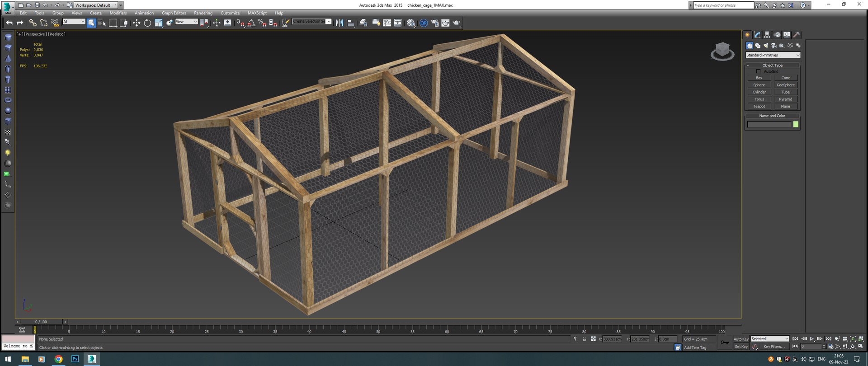Click the Select Object tool
The width and height of the screenshot is (868, 366).
[x=91, y=23]
